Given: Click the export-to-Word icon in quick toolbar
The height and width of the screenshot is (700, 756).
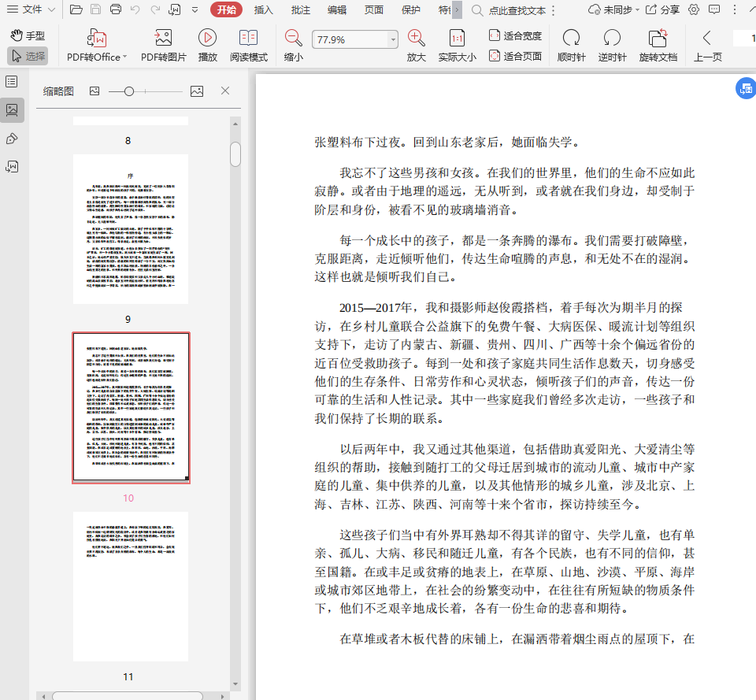Looking at the screenshot, I should click(x=175, y=9).
